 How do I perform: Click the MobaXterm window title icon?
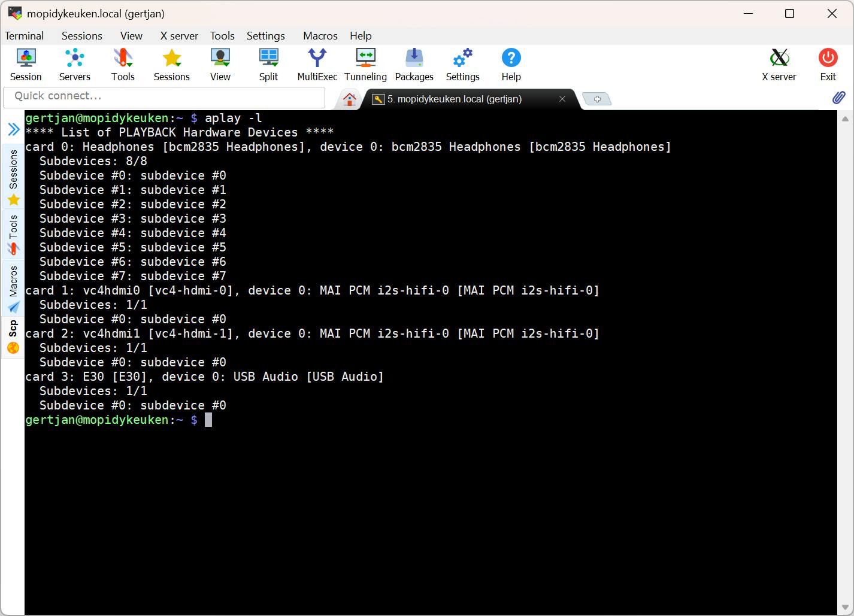pyautogui.click(x=15, y=13)
